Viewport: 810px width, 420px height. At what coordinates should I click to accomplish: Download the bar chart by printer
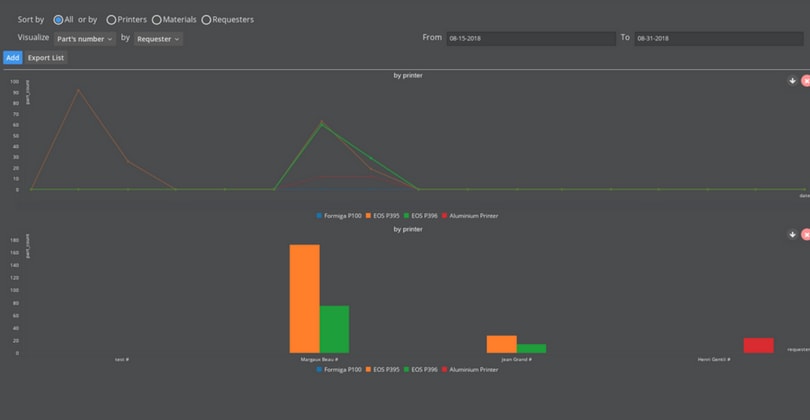click(792, 235)
